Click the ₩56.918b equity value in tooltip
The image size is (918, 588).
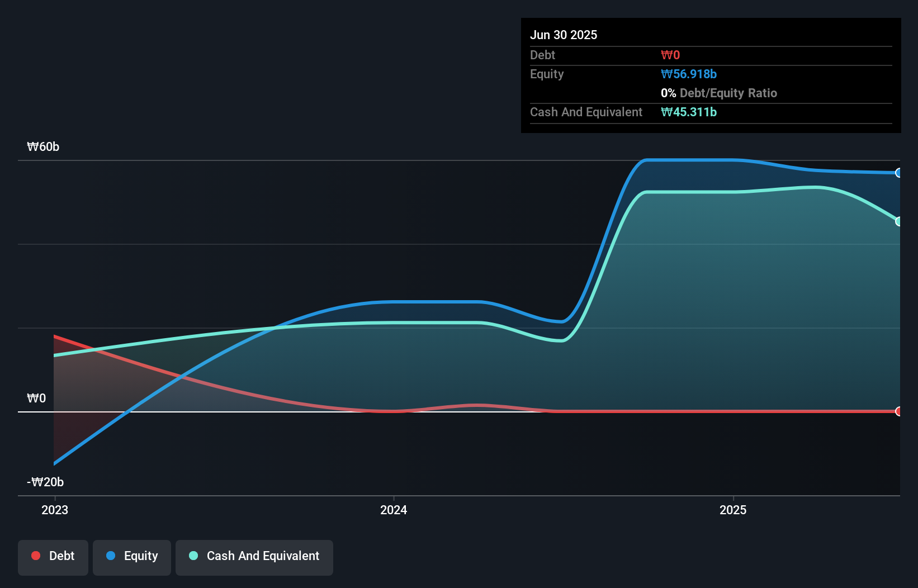pos(689,74)
